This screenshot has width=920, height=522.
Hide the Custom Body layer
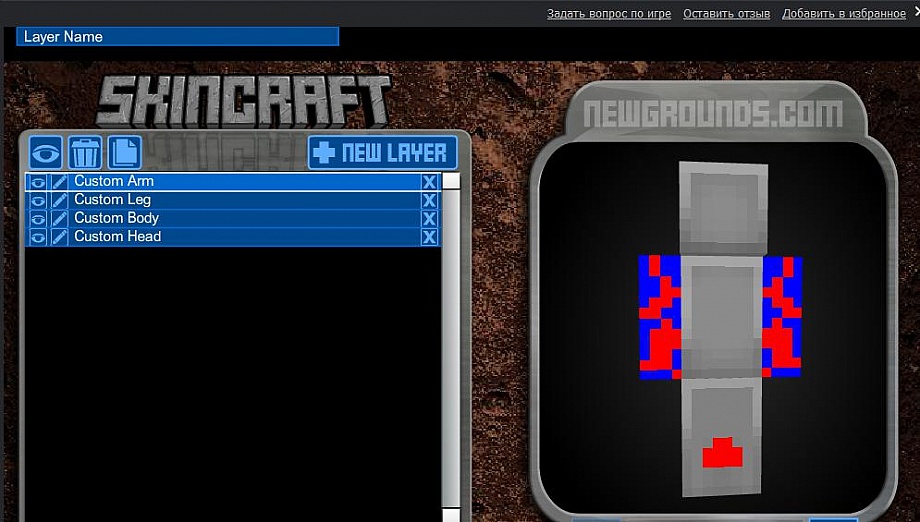[x=37, y=219]
